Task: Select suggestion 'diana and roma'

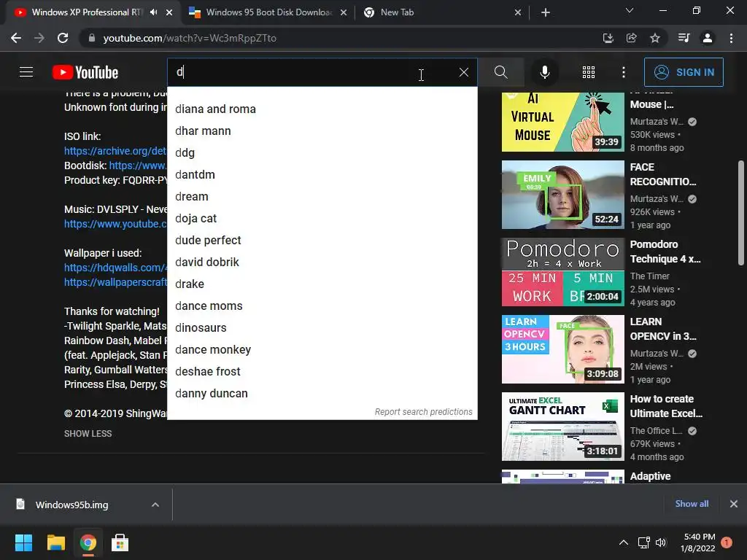Action: click(322, 109)
